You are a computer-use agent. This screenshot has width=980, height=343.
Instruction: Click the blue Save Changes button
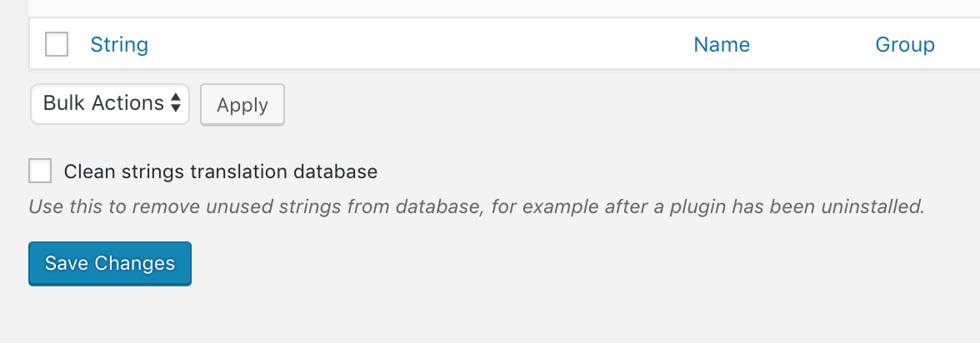tap(110, 263)
